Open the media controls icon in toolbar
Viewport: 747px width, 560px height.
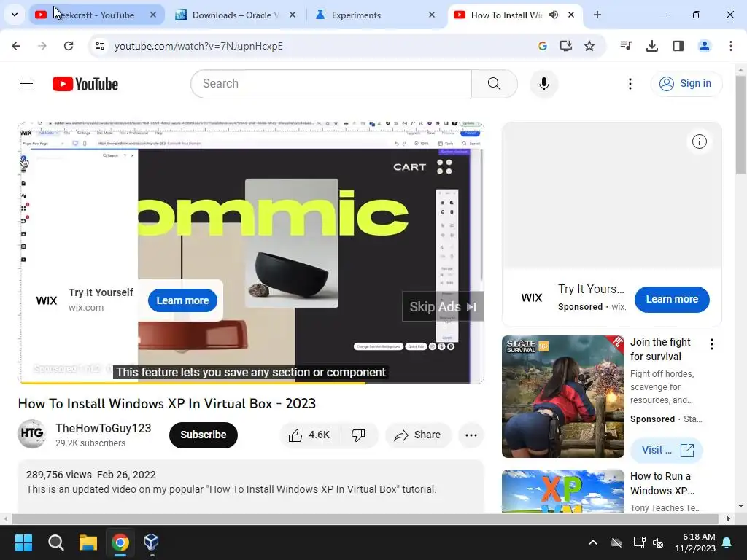(625, 46)
